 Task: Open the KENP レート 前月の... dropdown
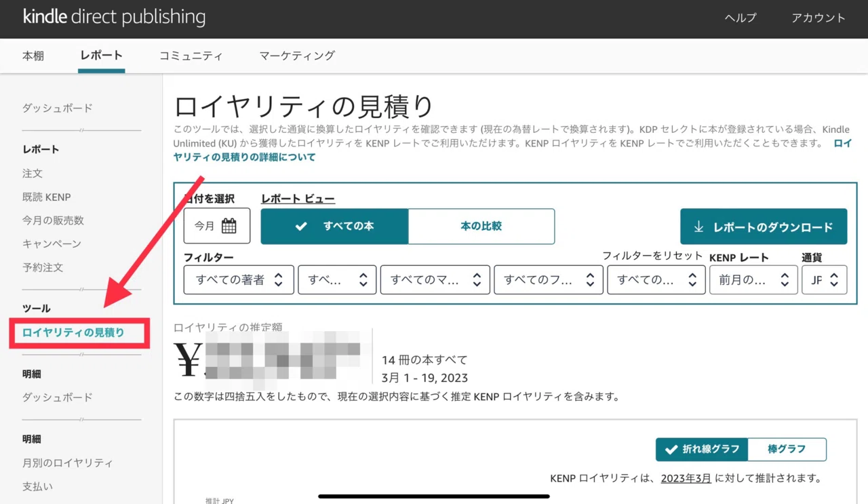coord(753,279)
